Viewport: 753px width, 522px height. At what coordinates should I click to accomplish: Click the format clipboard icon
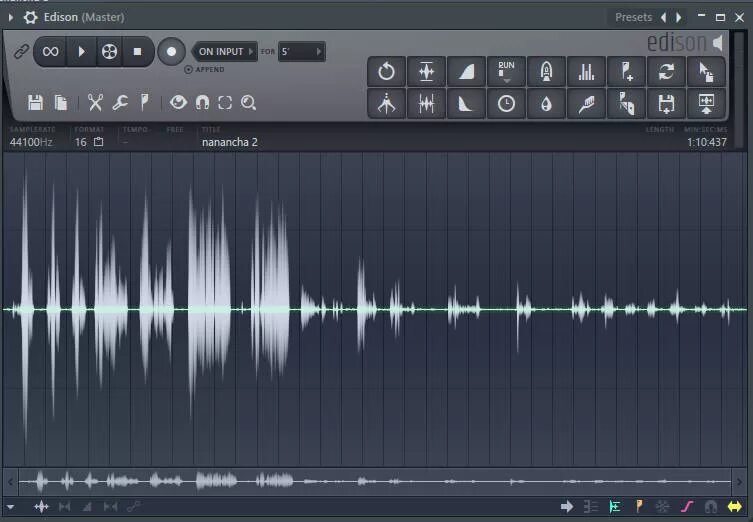[x=98, y=142]
